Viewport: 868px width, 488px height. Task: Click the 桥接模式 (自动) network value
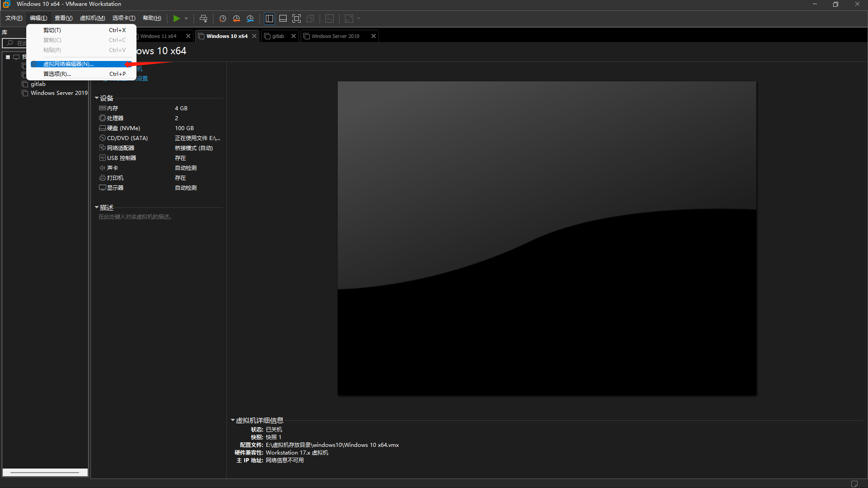pyautogui.click(x=194, y=148)
